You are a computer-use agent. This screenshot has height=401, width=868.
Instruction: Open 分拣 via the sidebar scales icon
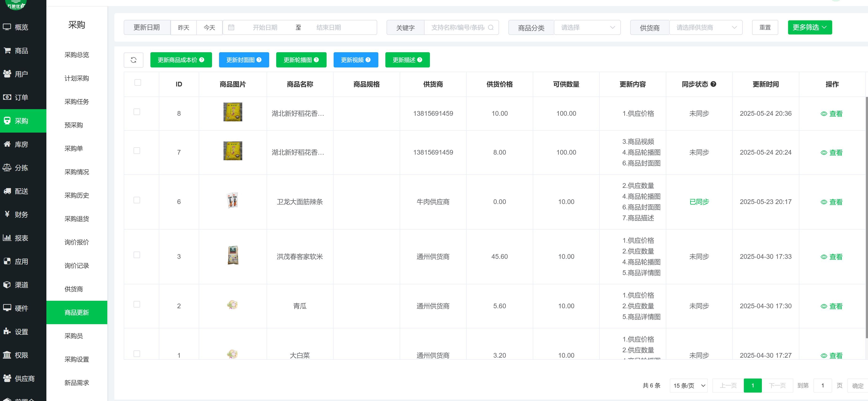[7, 167]
